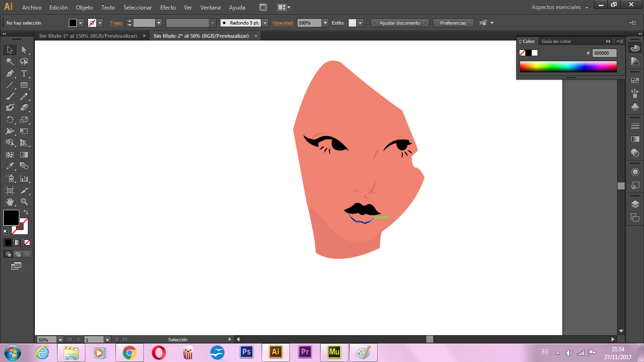Open stroke color dropdown in Control bar
Viewport: 644px width, 362px height.
[x=100, y=23]
